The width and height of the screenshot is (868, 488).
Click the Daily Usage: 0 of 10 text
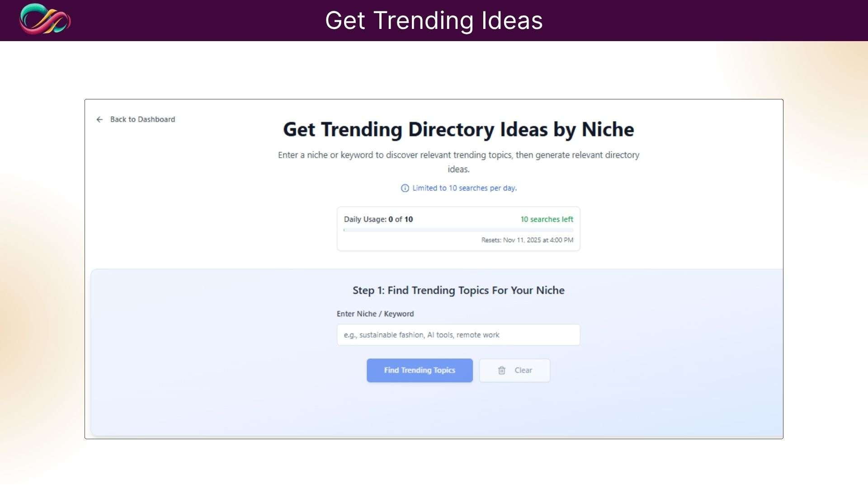pos(378,219)
